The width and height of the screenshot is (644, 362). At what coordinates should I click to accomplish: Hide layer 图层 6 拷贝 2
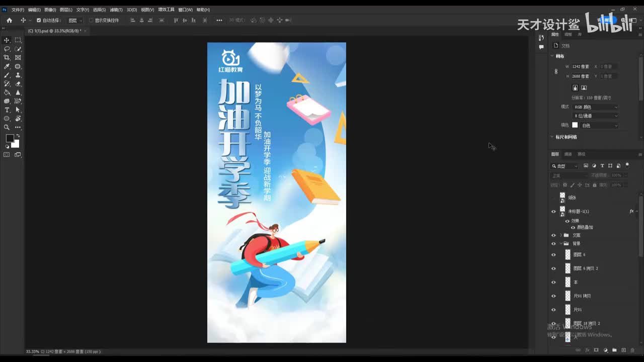[x=553, y=268]
